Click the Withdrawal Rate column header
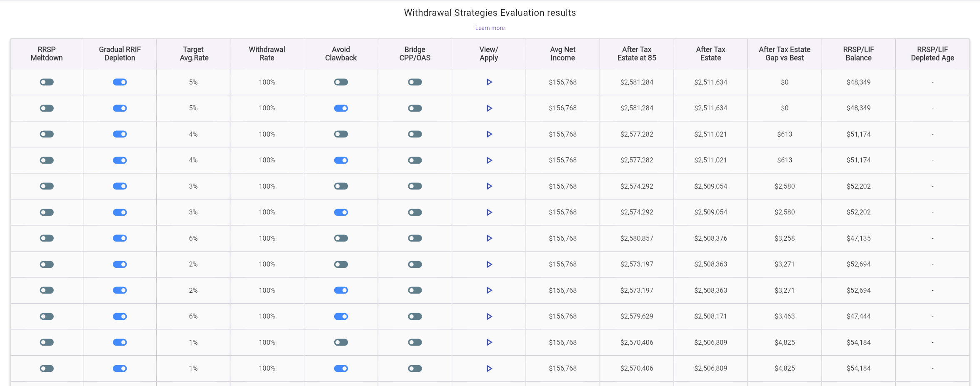This screenshot has width=980, height=386. point(267,53)
